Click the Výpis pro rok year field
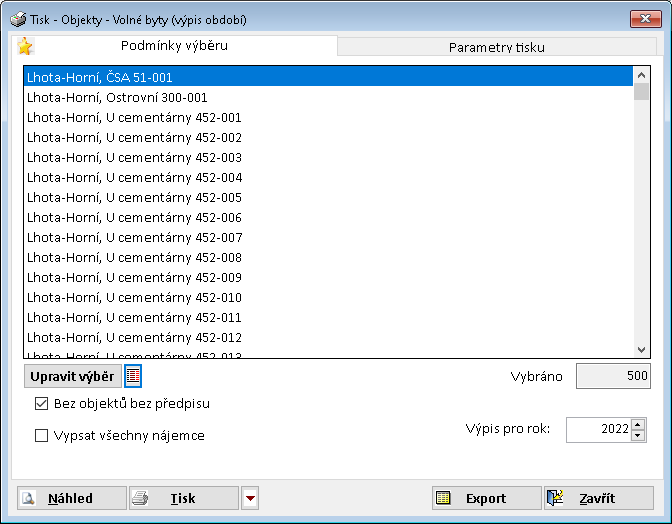Image resolution: width=672 pixels, height=524 pixels. [x=597, y=429]
